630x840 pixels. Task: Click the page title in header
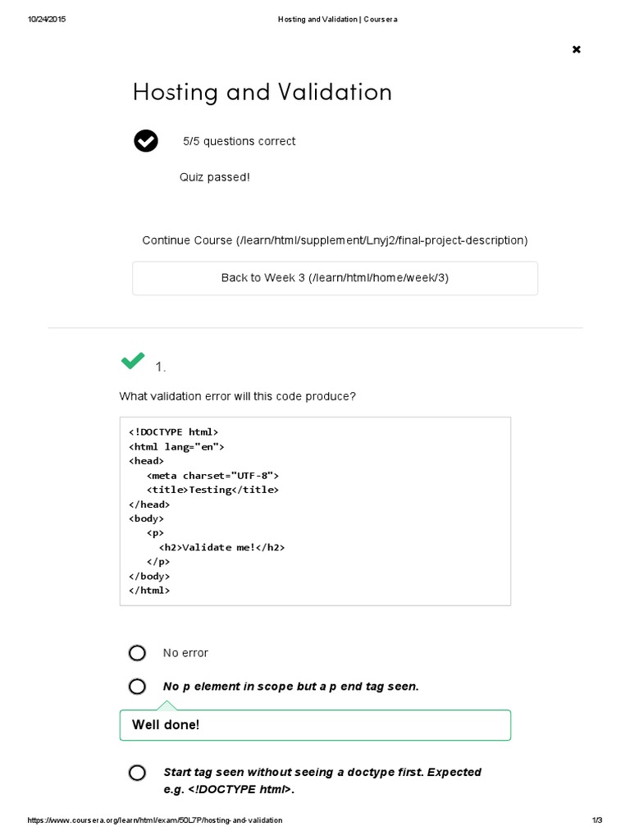pyautogui.click(x=337, y=19)
